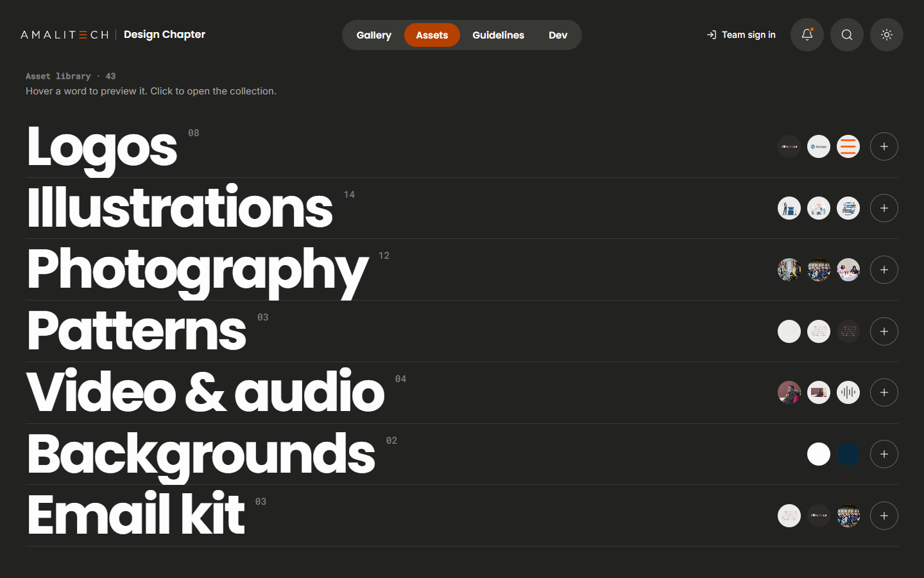Viewport: 924px width, 578px height.
Task: Click the "Asset library · 43" label
Action: [71, 76]
